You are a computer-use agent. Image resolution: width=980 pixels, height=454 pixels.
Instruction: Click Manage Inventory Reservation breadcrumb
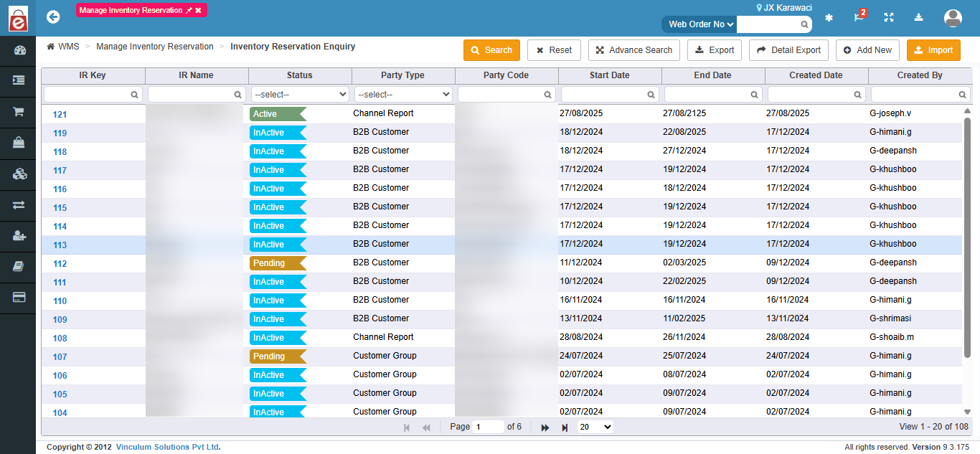tap(155, 47)
